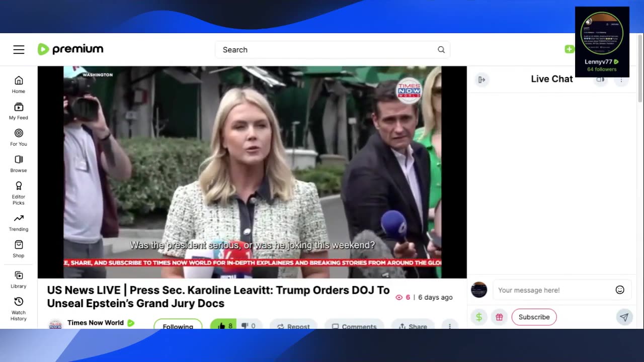The image size is (644, 362).
Task: Click the video player area
Action: pyautogui.click(x=252, y=172)
